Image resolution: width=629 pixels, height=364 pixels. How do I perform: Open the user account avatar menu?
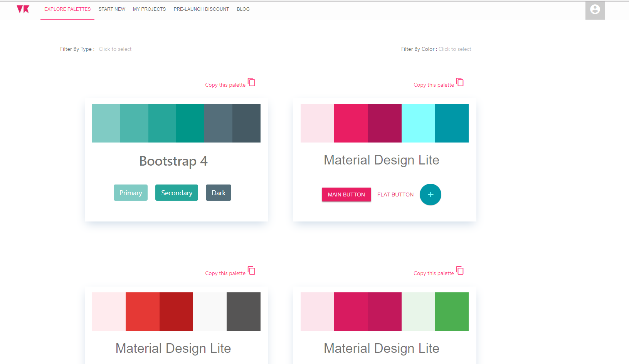[595, 10]
